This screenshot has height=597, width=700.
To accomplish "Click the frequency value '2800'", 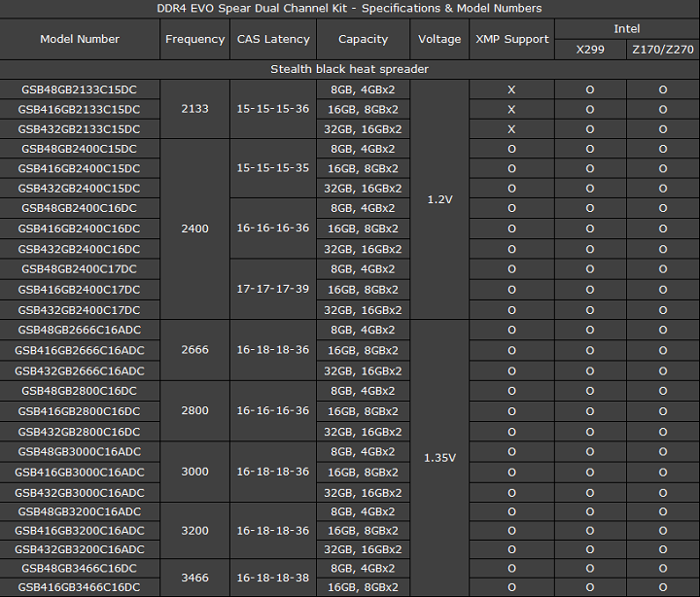I will point(195,410).
